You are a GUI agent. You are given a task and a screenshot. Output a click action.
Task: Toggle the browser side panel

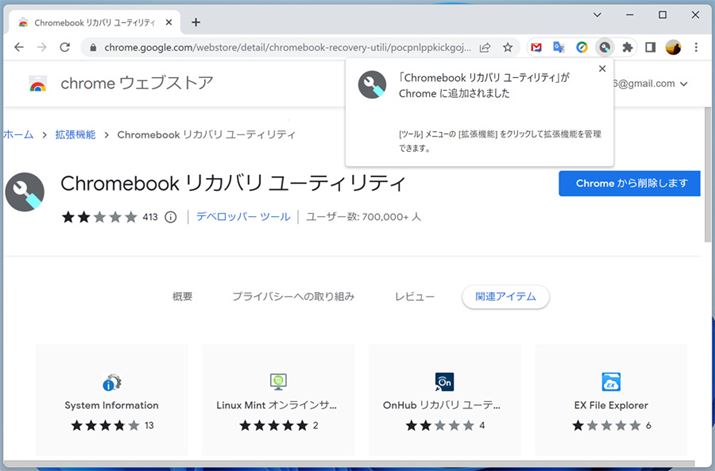[650, 47]
